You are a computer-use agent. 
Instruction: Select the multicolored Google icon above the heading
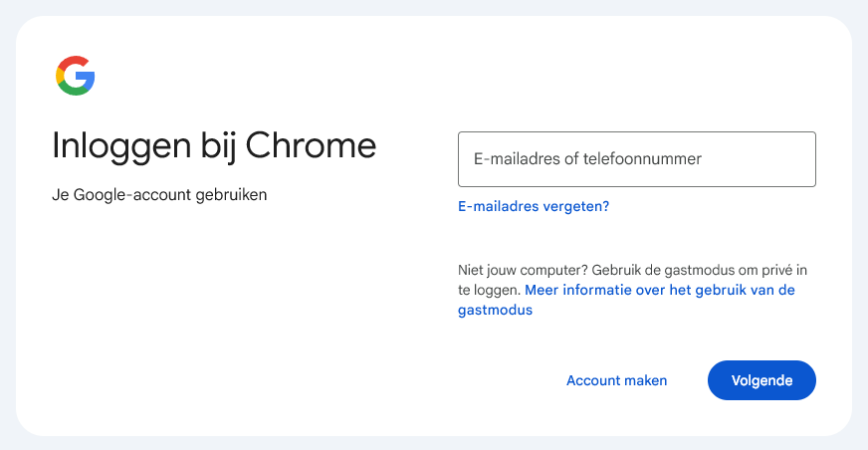coord(76,76)
